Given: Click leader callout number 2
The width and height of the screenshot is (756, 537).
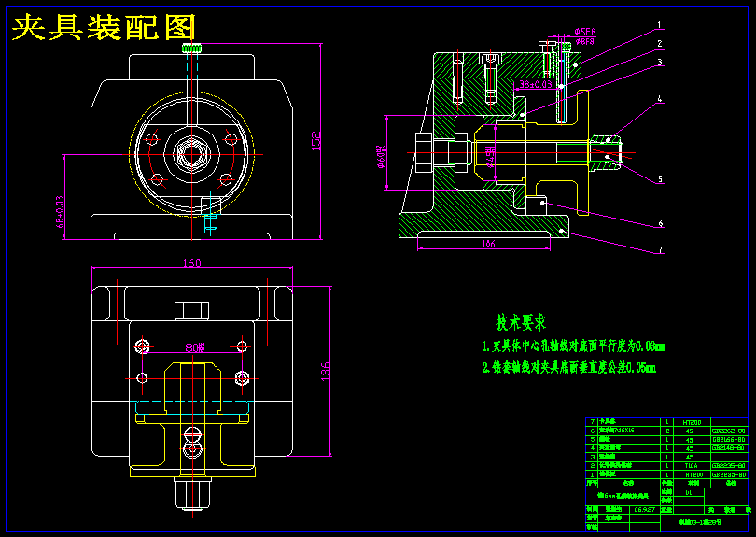Looking at the screenshot, I should click(x=660, y=43).
